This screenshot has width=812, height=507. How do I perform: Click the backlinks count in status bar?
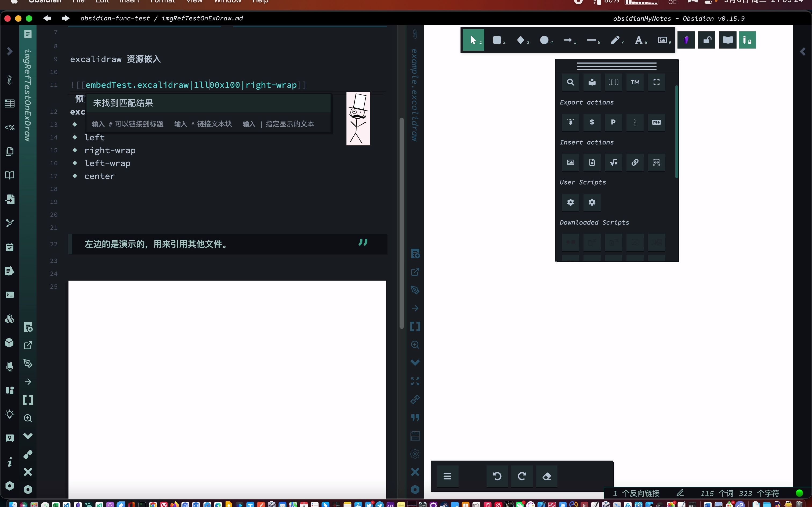[x=636, y=493]
